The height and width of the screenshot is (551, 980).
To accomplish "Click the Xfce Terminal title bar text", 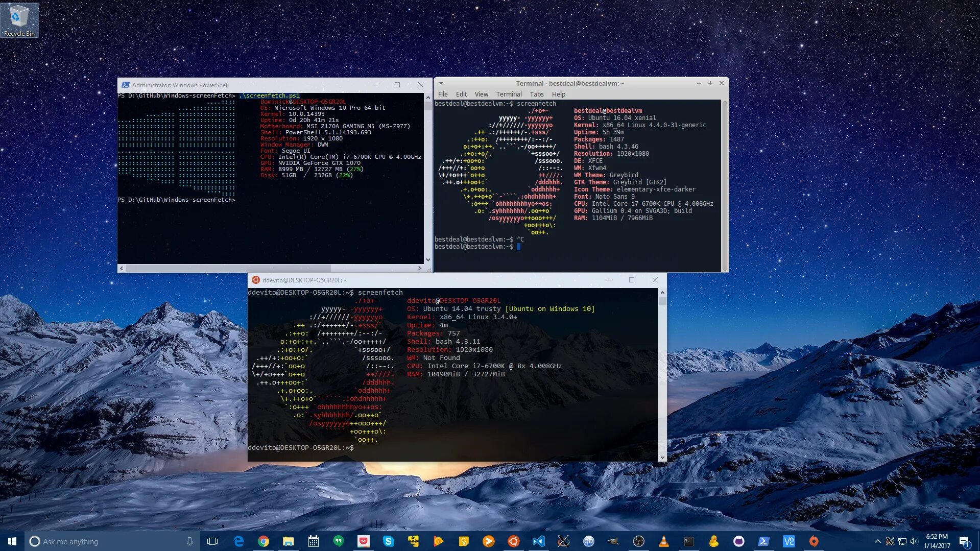I will coord(570,83).
